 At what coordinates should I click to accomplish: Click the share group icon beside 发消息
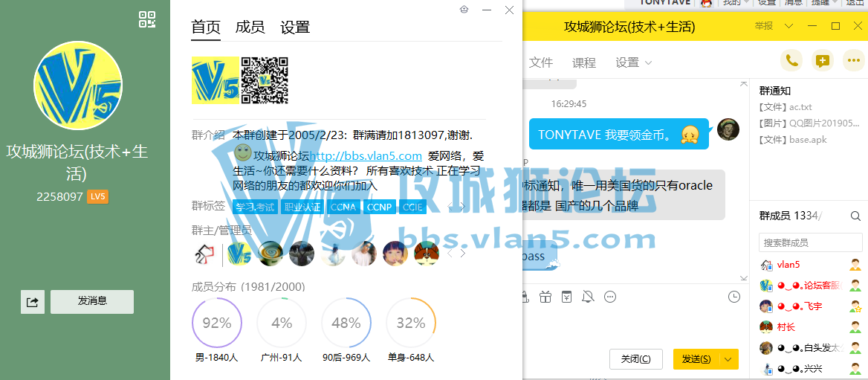tap(33, 302)
